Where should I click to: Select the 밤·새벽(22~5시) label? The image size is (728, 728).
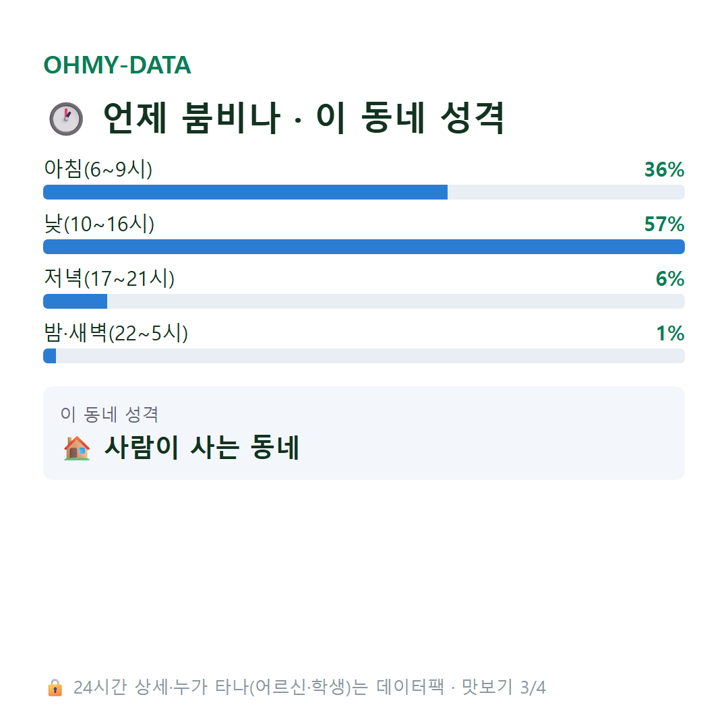pyautogui.click(x=116, y=333)
